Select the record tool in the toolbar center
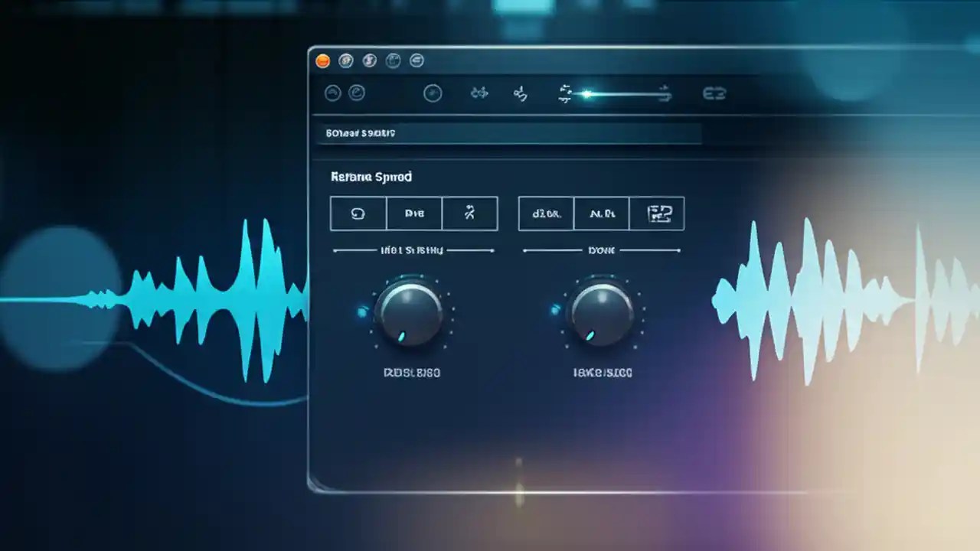Viewport: 980px width, 551px height. click(x=433, y=93)
